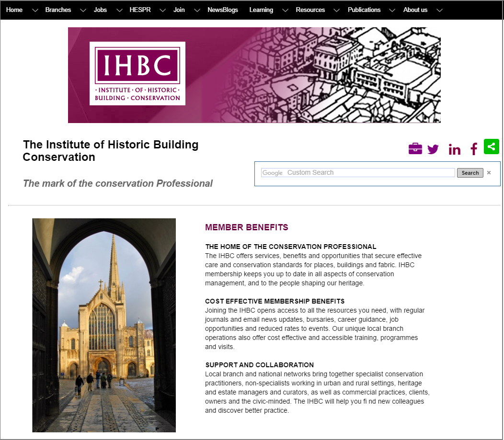Expand the HESPR dropdown arrow

click(x=162, y=11)
